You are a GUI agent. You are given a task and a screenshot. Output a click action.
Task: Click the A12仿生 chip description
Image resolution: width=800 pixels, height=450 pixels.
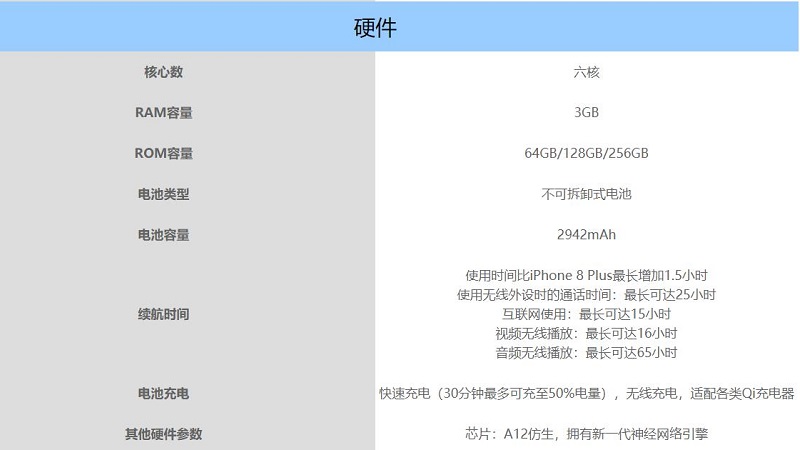[x=586, y=434]
